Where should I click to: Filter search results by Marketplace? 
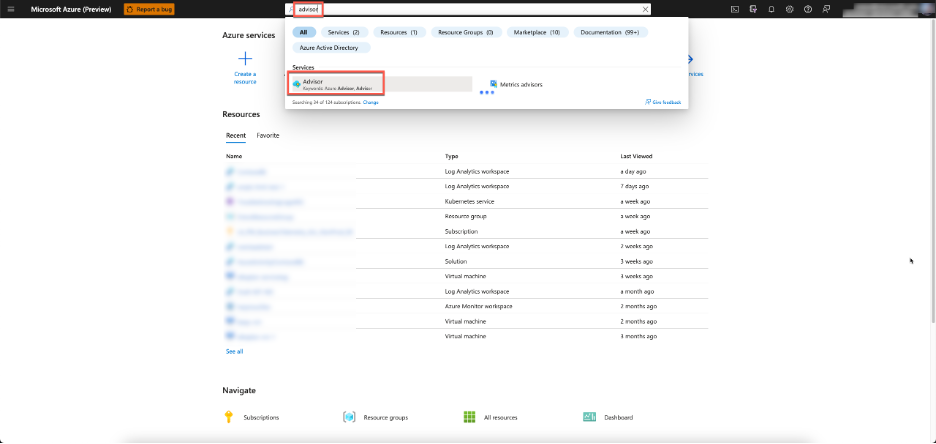[537, 32]
